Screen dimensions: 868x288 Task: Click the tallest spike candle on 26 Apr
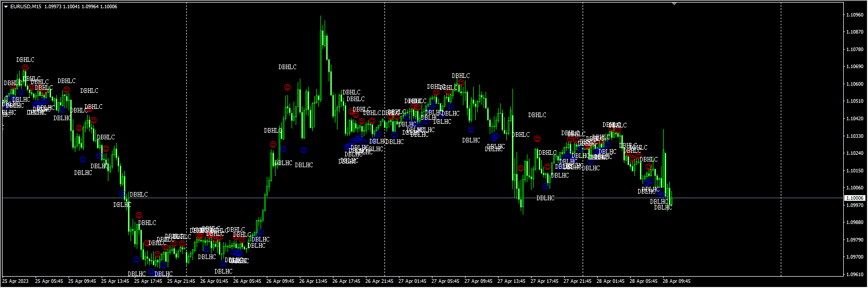click(320, 59)
